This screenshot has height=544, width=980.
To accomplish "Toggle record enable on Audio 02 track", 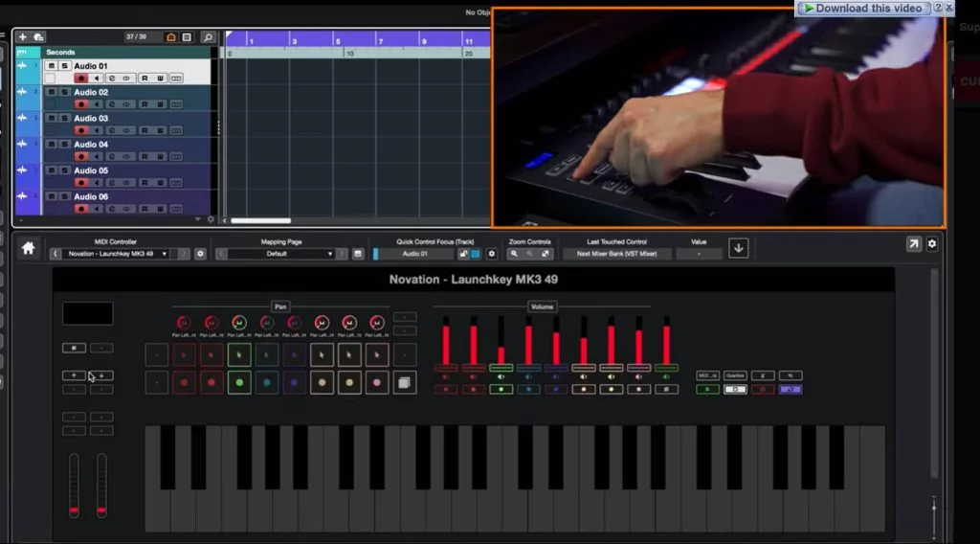I will point(80,105).
